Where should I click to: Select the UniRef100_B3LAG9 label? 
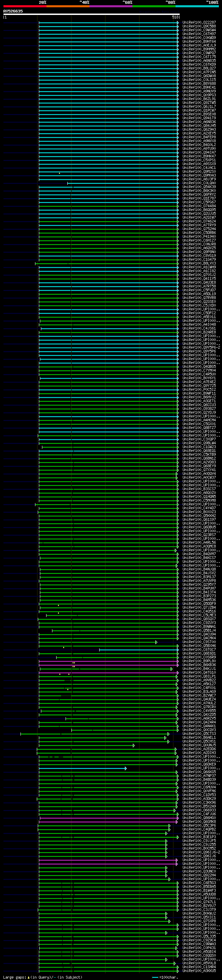tap(199, 692)
